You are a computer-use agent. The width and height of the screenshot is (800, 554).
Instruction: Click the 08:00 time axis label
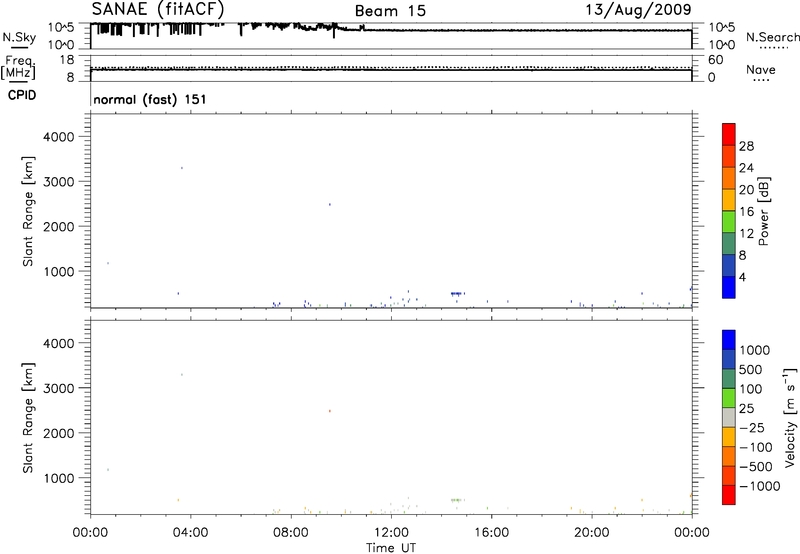291,533
